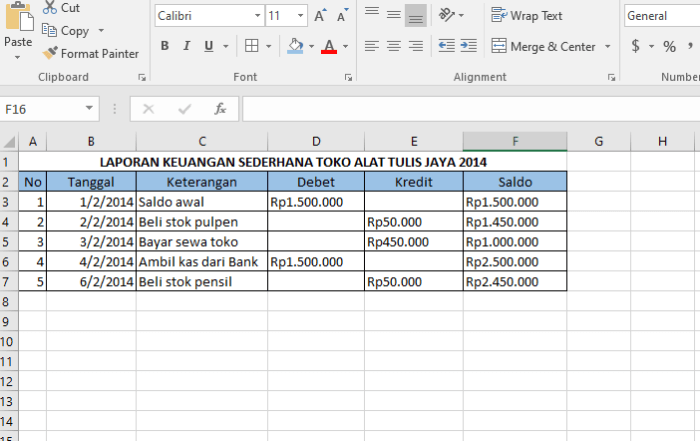Open the Font dialog launcher
This screenshot has width=700, height=441.
click(348, 77)
